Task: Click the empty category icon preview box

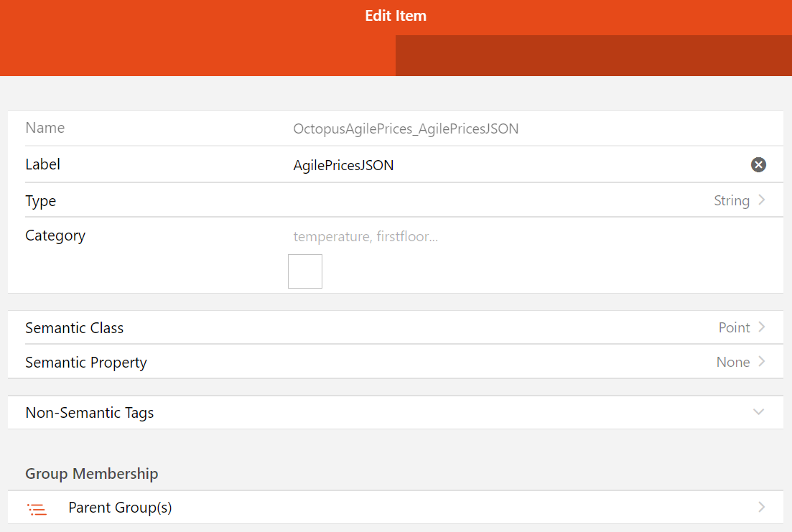Action: 305,271
